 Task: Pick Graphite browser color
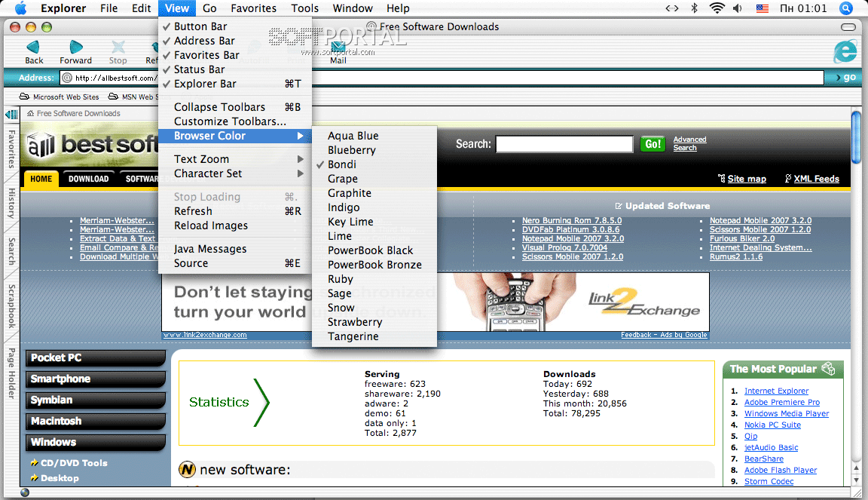374,193
